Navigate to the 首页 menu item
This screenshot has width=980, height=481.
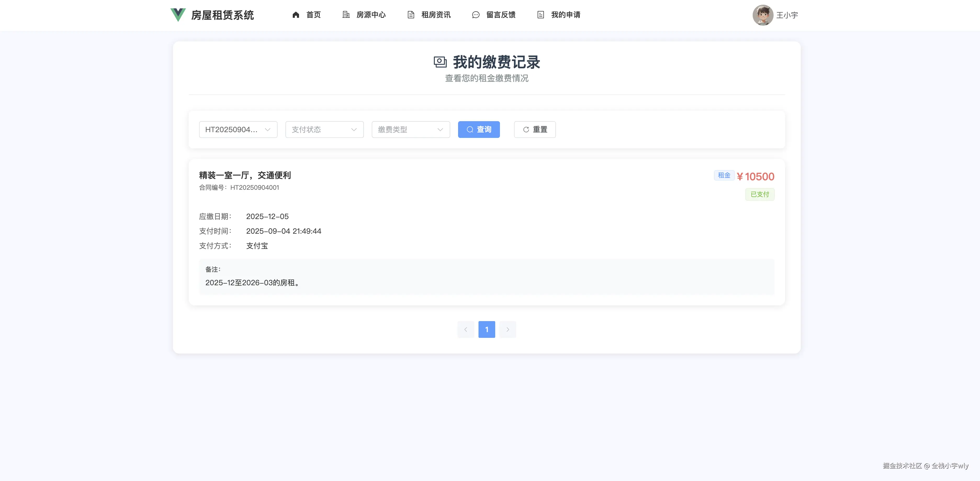(x=313, y=15)
